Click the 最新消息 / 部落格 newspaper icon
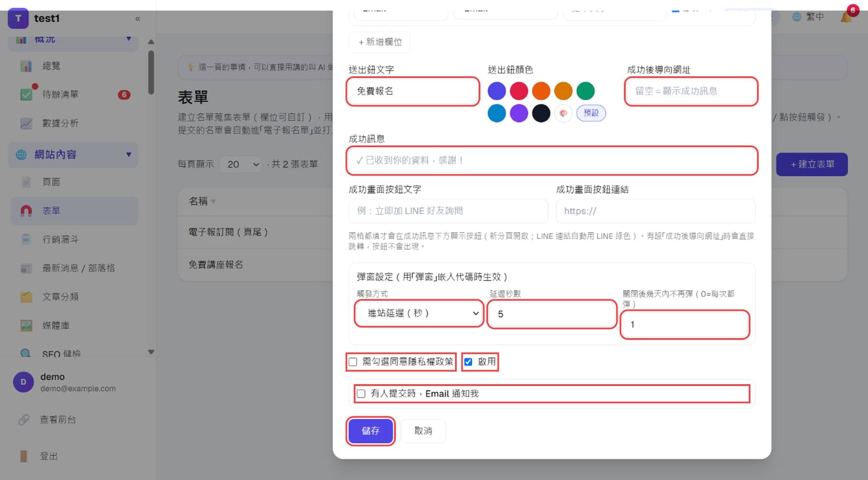868x480 pixels. (26, 268)
